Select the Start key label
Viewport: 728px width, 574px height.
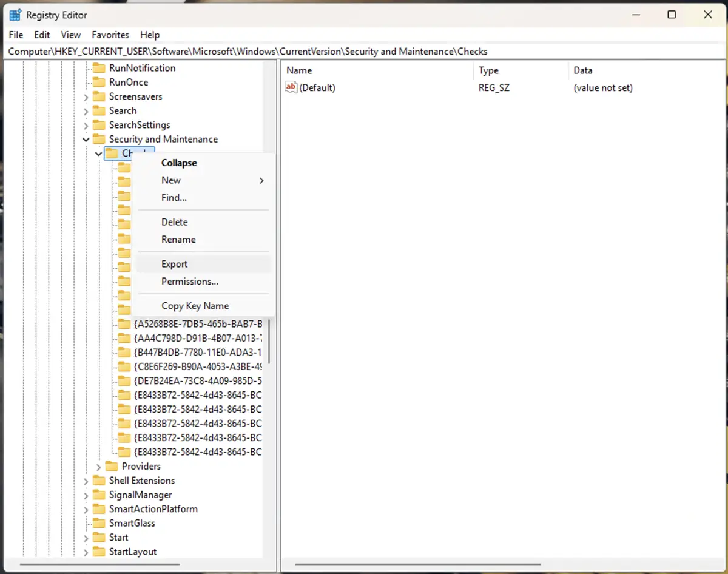tap(119, 538)
